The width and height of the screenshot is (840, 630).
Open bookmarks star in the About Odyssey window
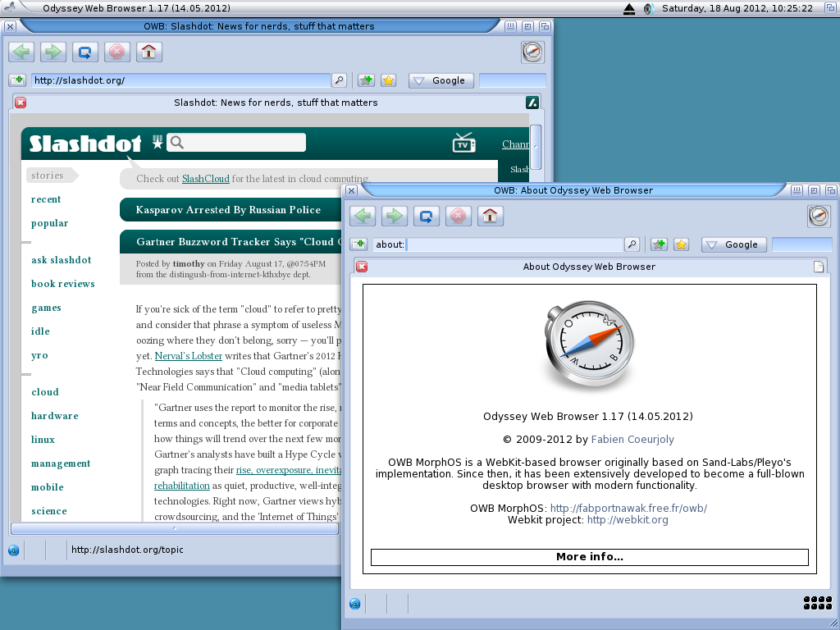[x=682, y=244]
